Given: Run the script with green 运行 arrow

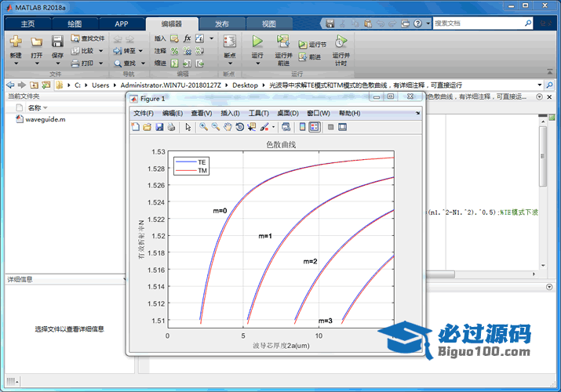Looking at the screenshot, I should click(x=257, y=42).
